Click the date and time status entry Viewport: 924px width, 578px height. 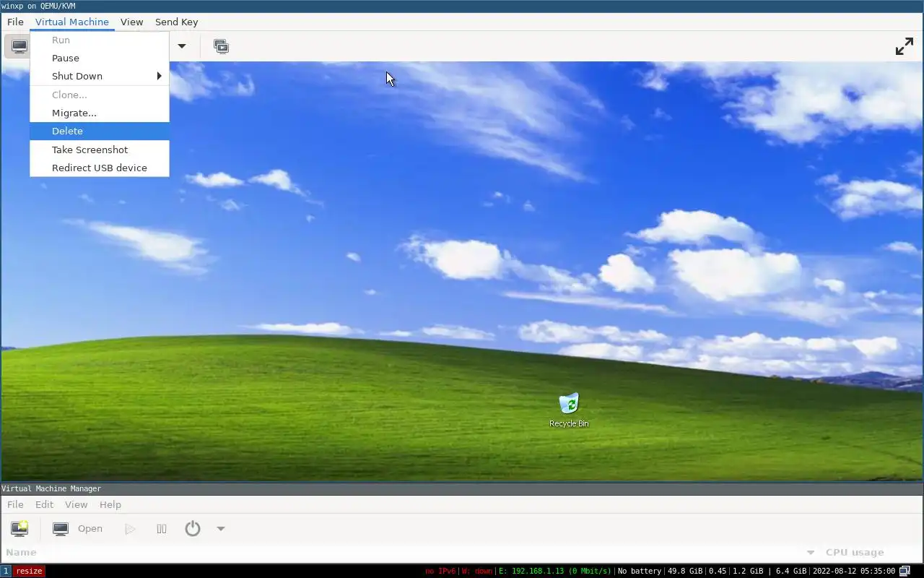(x=854, y=571)
